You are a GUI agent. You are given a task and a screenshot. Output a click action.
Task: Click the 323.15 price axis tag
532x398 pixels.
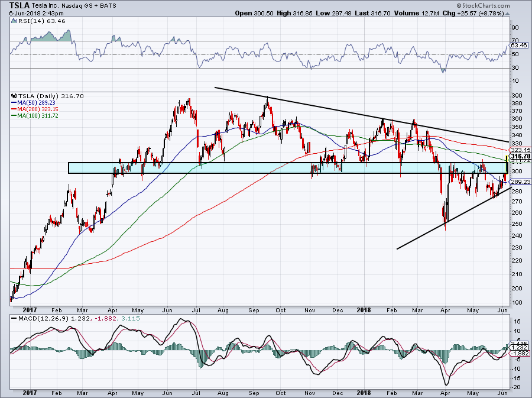tap(519, 150)
